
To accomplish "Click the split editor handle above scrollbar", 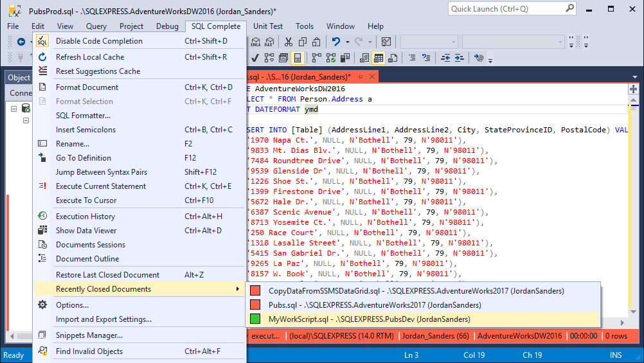I will [x=633, y=89].
